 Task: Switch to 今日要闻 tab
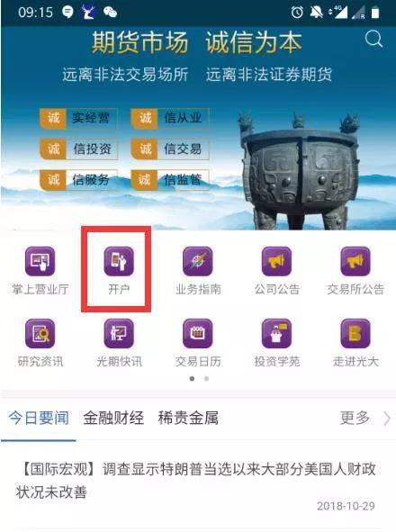[x=39, y=418]
